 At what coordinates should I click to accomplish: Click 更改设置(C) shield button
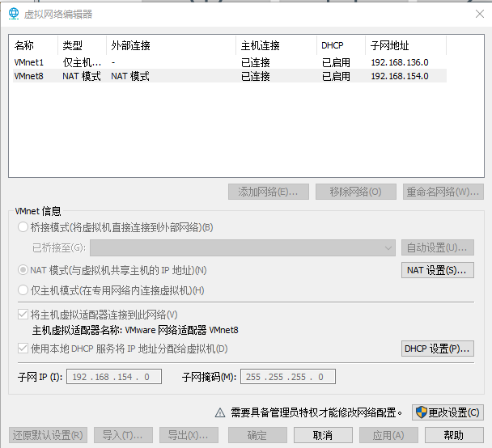click(x=447, y=412)
